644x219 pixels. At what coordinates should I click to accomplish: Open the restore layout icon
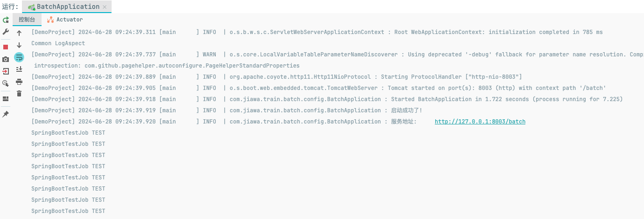click(6, 99)
